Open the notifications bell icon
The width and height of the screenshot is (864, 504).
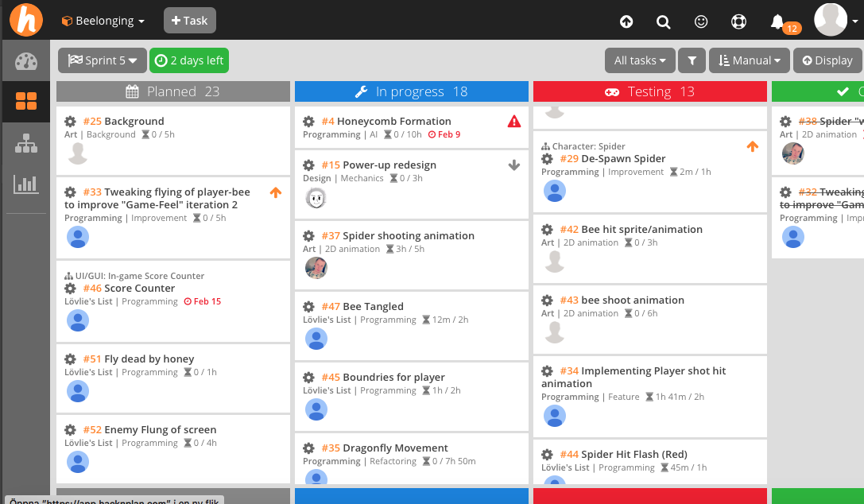777,21
